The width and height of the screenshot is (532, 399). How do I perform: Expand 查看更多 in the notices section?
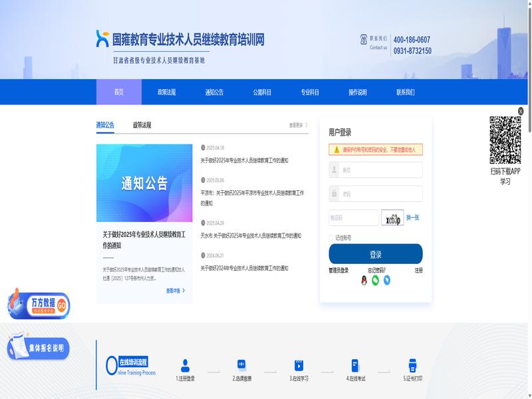coord(298,125)
